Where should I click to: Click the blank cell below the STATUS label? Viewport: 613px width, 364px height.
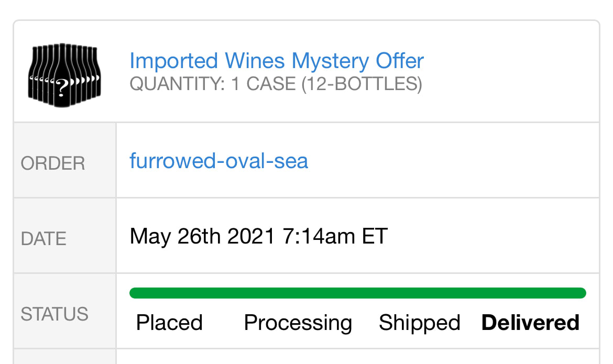[x=64, y=357]
